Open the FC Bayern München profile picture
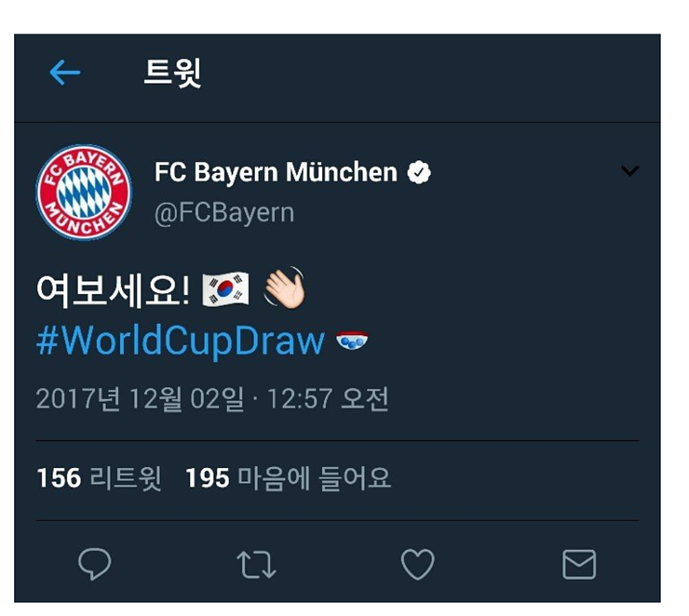The width and height of the screenshot is (689, 616). click(84, 193)
